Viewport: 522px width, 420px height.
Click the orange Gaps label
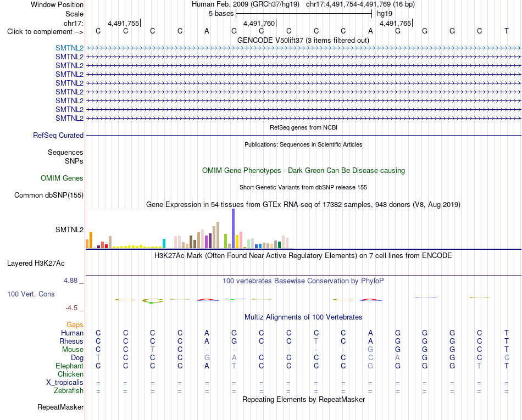75,324
